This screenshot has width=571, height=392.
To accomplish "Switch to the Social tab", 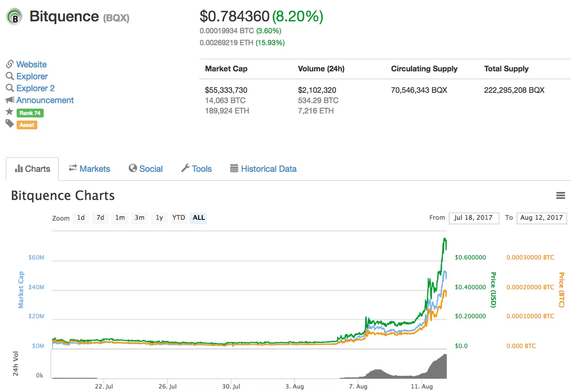I will (145, 169).
